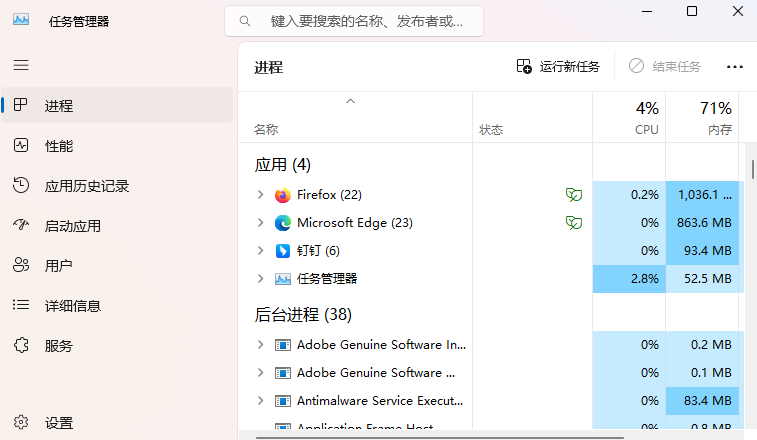
Task: Click the efficiency mode leaf icon for Firefox
Action: coord(574,195)
